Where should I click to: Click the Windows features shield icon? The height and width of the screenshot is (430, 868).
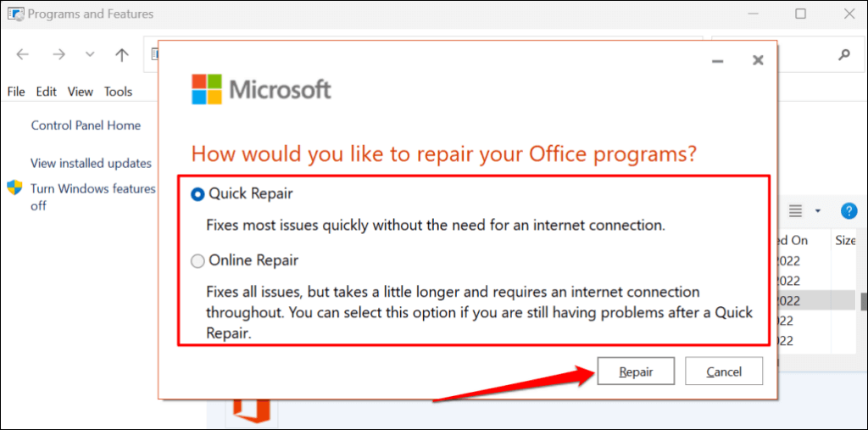pyautogui.click(x=14, y=187)
